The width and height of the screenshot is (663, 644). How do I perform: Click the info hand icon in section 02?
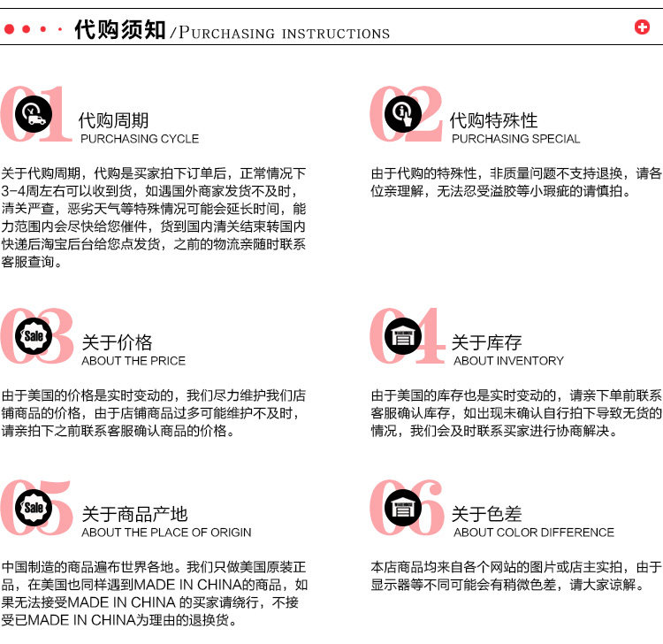[403, 114]
